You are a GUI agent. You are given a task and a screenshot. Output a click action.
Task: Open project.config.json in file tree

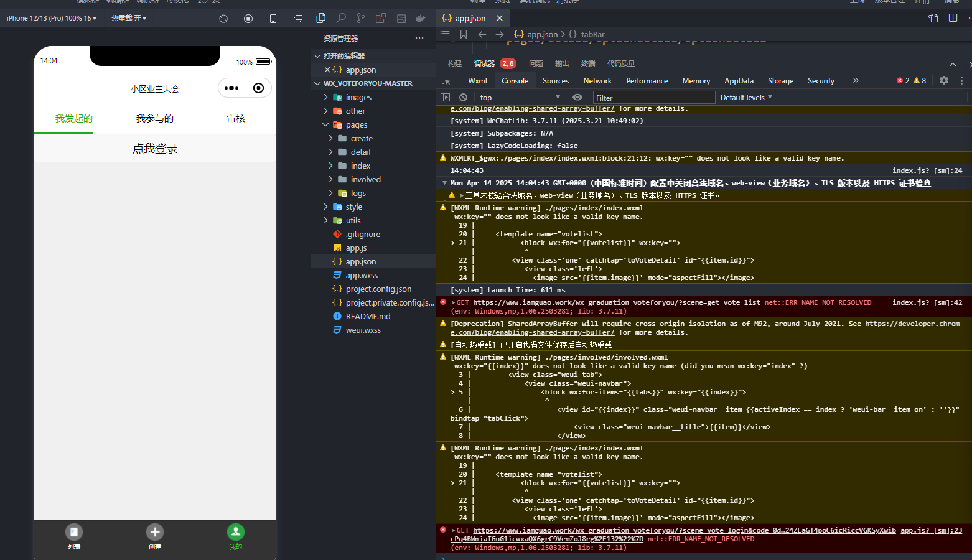[378, 289]
